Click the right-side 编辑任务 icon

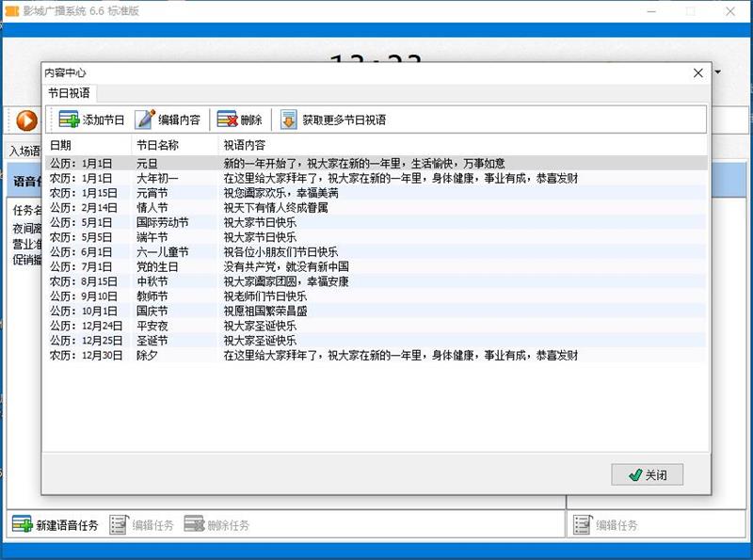[x=583, y=524]
